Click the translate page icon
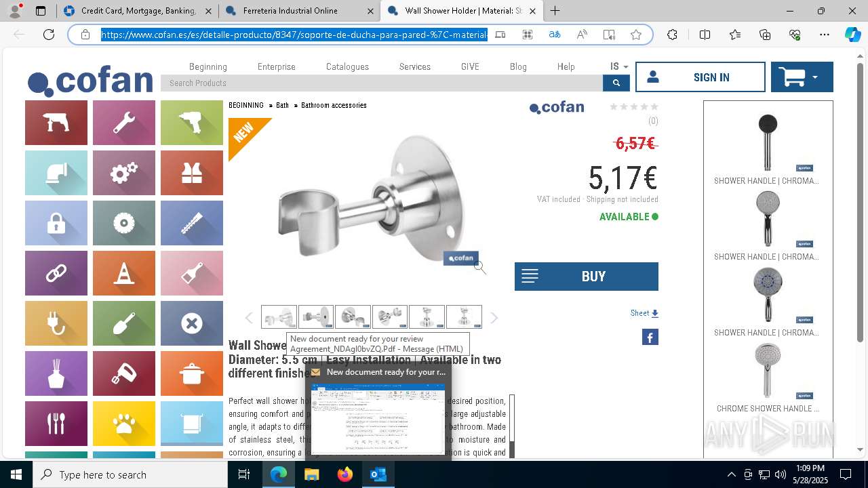868x488 pixels. pos(555,35)
